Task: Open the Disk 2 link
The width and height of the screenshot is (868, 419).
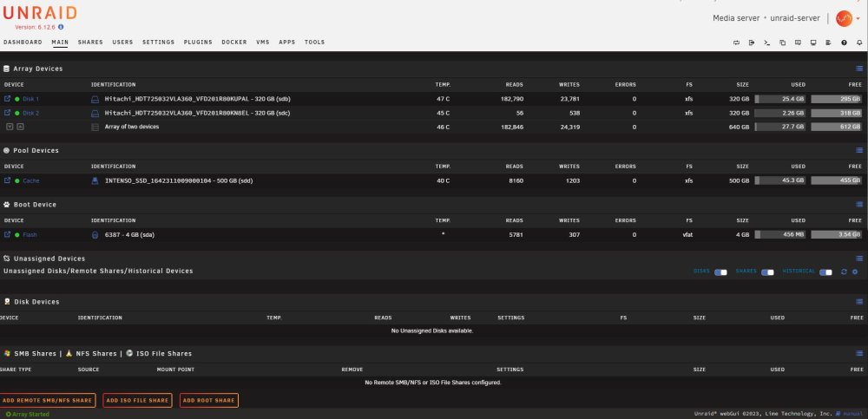Action: pos(30,113)
